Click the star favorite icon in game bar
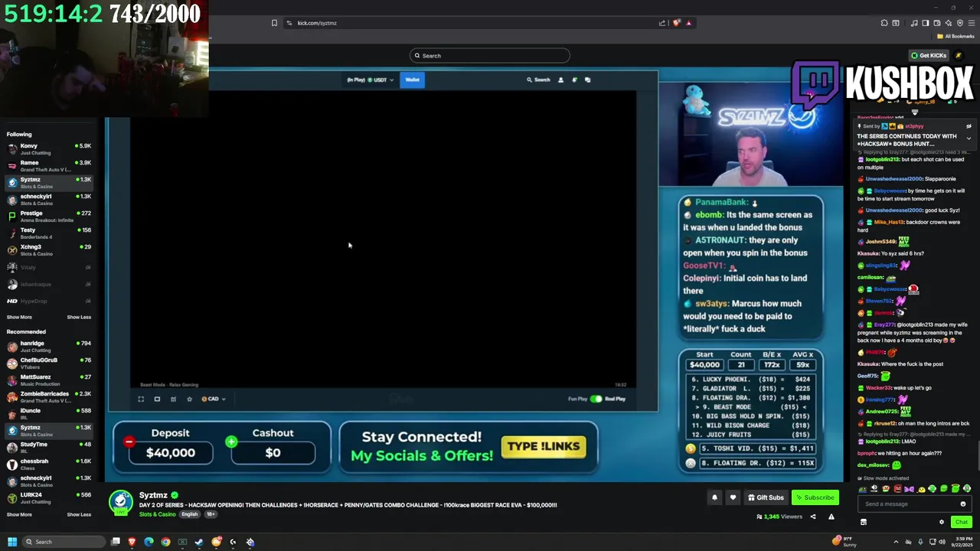Image resolution: width=980 pixels, height=551 pixels. [189, 399]
